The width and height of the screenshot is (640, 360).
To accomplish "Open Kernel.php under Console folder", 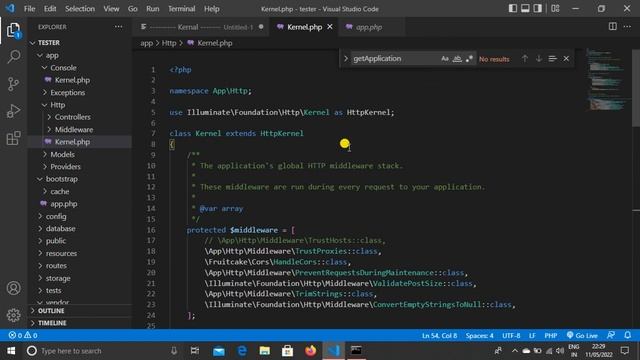I will tap(72, 80).
